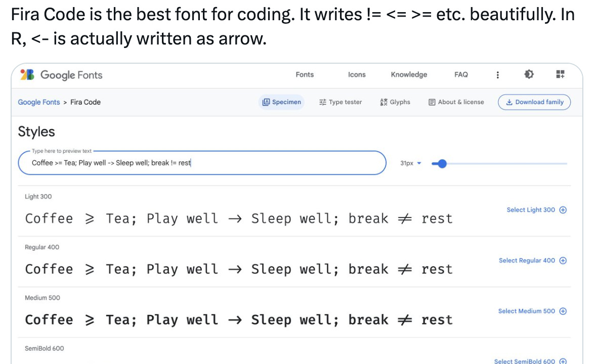The image size is (596, 364).
Task: Toggle the dark theme brightness icon
Action: (x=529, y=74)
